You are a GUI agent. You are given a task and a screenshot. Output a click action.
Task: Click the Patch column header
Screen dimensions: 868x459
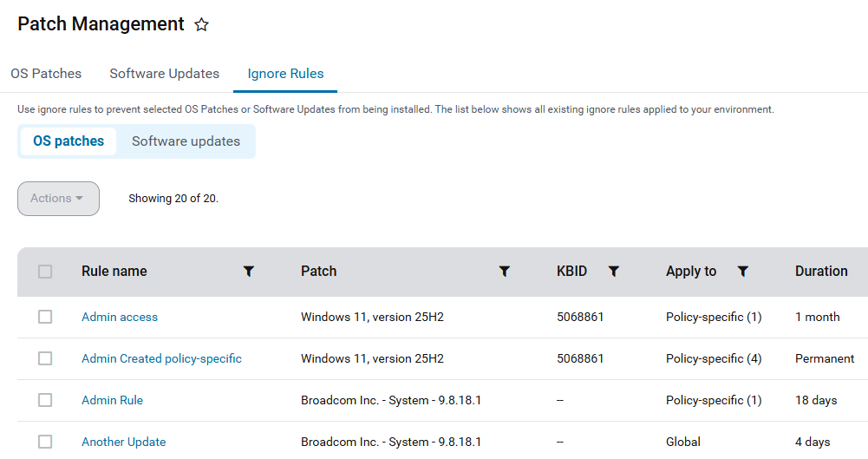tap(319, 272)
